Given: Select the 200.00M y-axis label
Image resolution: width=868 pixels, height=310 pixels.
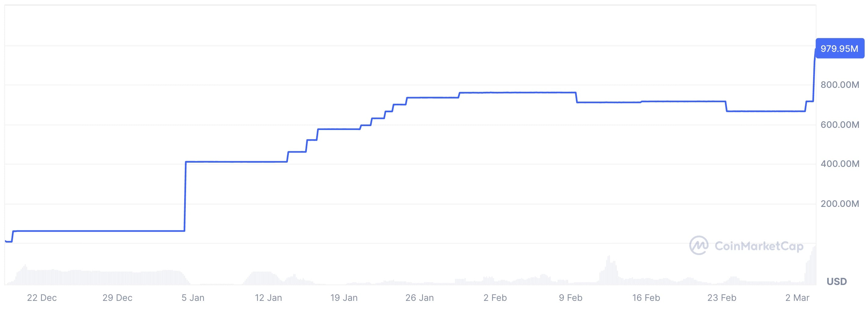Looking at the screenshot, I should [x=840, y=204].
